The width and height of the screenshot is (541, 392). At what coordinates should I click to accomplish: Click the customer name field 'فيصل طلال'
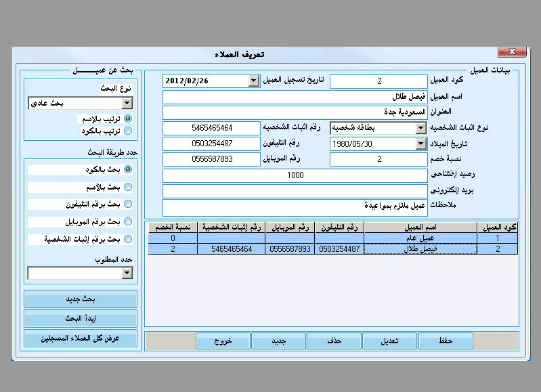pyautogui.click(x=295, y=97)
